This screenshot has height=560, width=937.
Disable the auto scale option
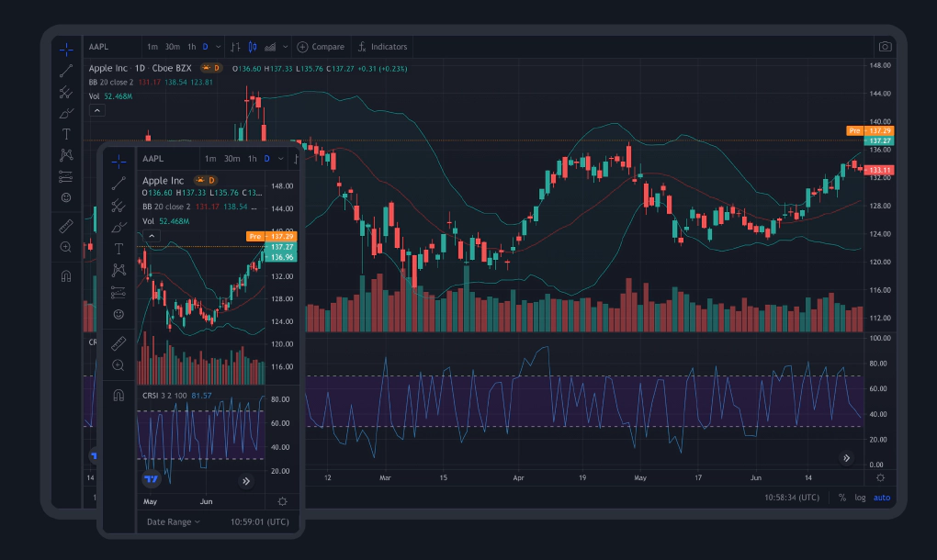point(882,498)
